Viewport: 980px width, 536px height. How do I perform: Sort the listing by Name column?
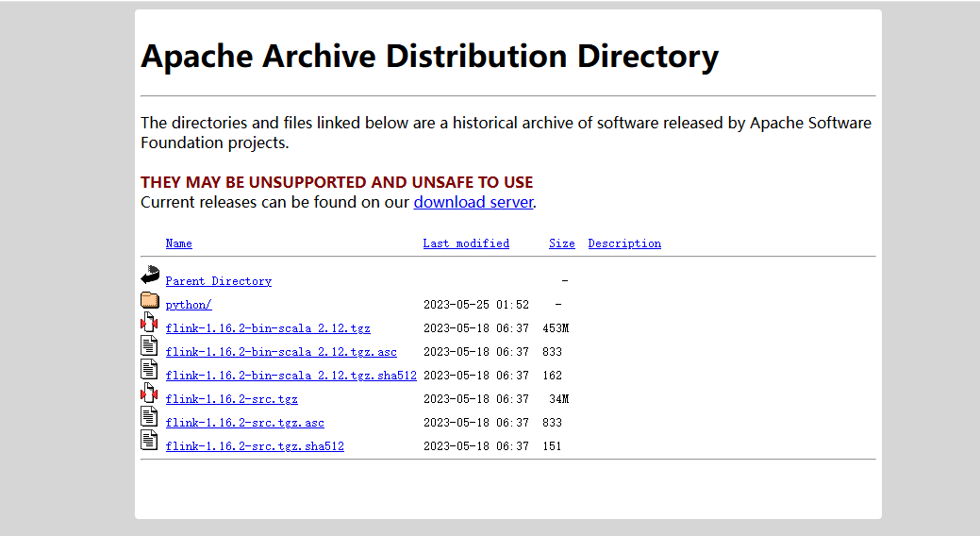coord(179,243)
